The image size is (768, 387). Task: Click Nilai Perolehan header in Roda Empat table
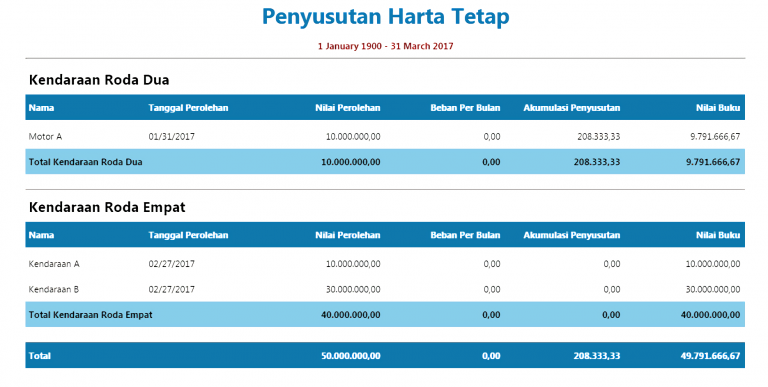[x=348, y=235]
